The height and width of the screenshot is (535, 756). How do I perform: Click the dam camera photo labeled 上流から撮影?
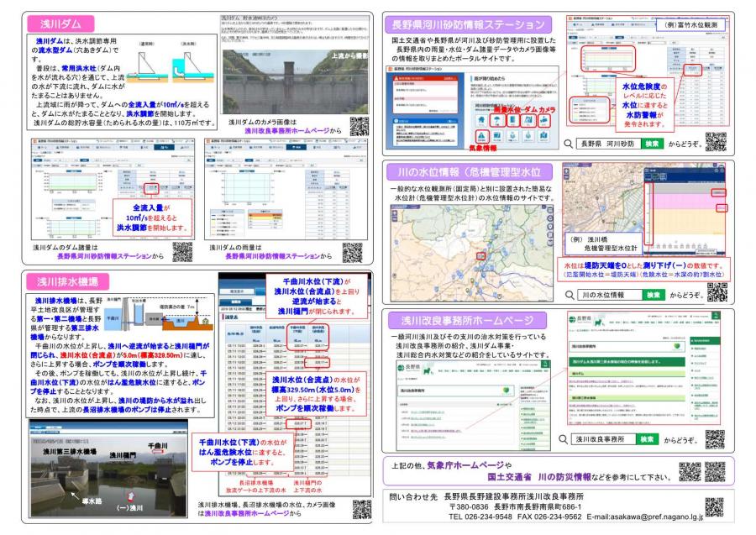point(296,82)
